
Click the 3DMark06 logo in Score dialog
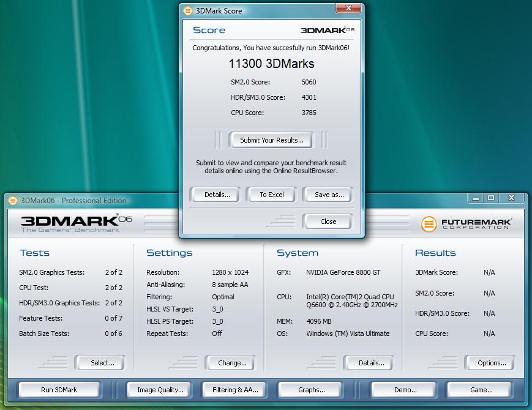coord(328,30)
